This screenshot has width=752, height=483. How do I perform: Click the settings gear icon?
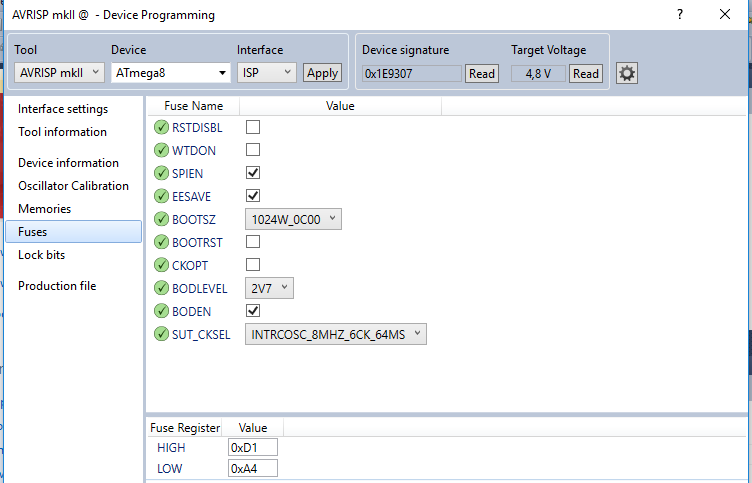point(627,73)
